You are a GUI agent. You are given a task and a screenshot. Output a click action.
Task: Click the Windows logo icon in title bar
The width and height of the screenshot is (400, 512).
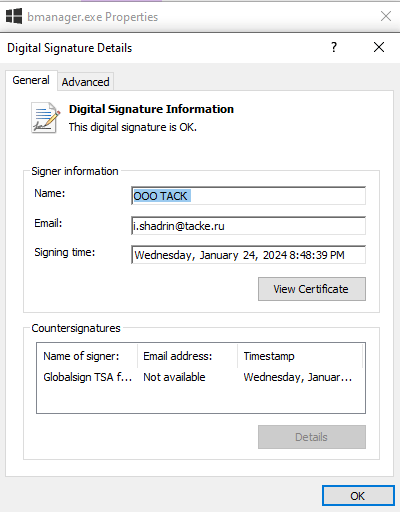(x=14, y=16)
